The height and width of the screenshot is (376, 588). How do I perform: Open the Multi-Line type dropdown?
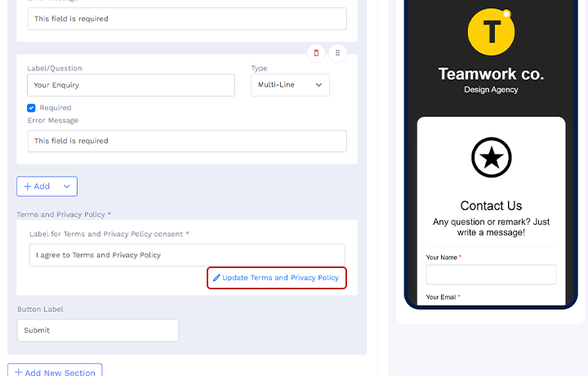pos(290,85)
